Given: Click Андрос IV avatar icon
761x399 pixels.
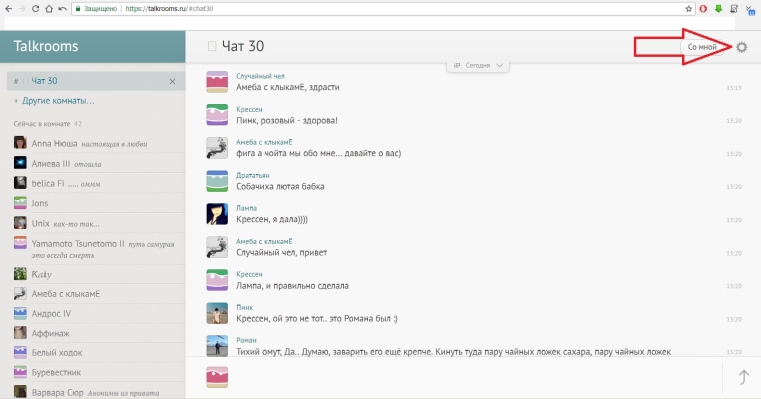Looking at the screenshot, I should [x=20, y=313].
